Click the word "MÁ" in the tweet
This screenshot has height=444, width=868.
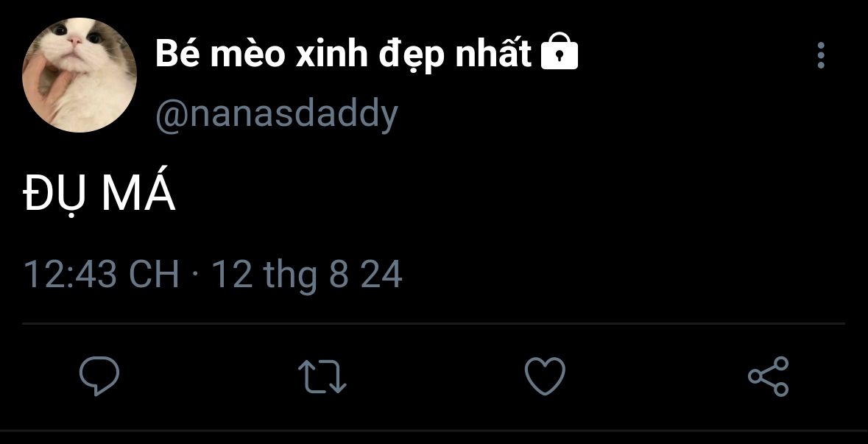pos(139,192)
